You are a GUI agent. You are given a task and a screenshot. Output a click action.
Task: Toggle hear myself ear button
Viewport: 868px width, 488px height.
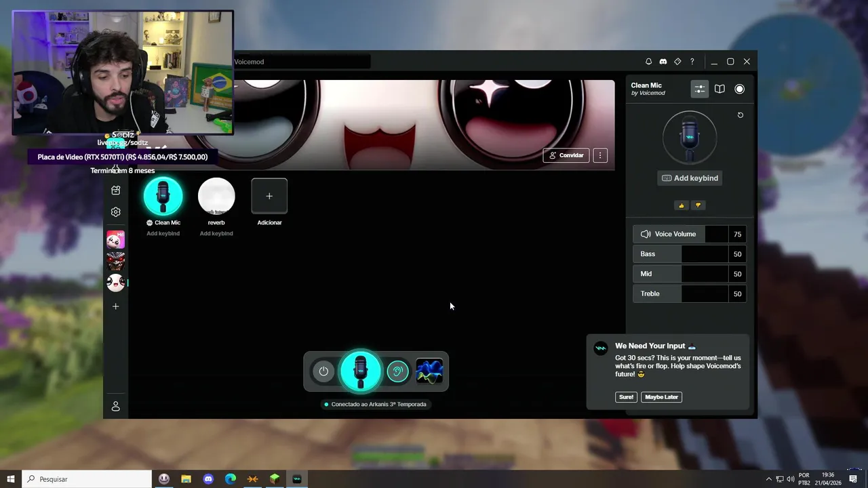coord(398,371)
